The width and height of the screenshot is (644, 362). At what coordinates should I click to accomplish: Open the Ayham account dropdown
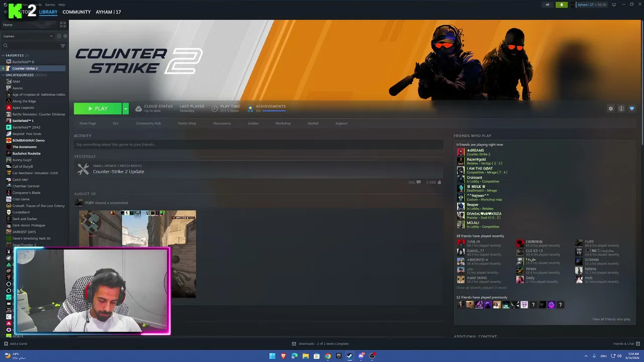[x=592, y=5]
